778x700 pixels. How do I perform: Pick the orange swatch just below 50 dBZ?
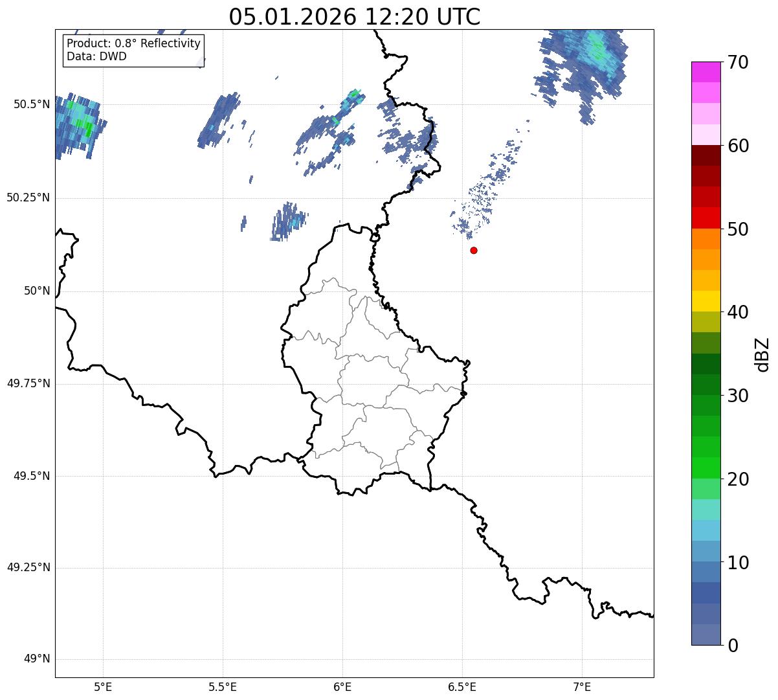706,239
